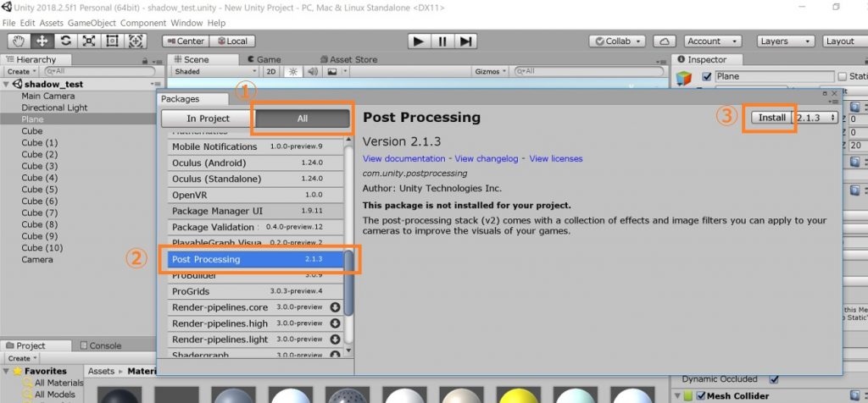Click the Favorites star icon
Screen dimensions: 868x403
point(18,371)
